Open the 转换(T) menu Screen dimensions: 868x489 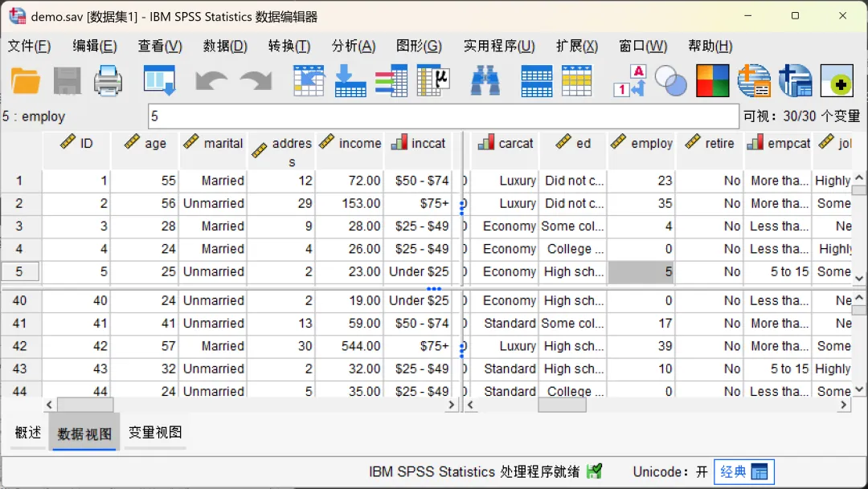[x=289, y=46]
